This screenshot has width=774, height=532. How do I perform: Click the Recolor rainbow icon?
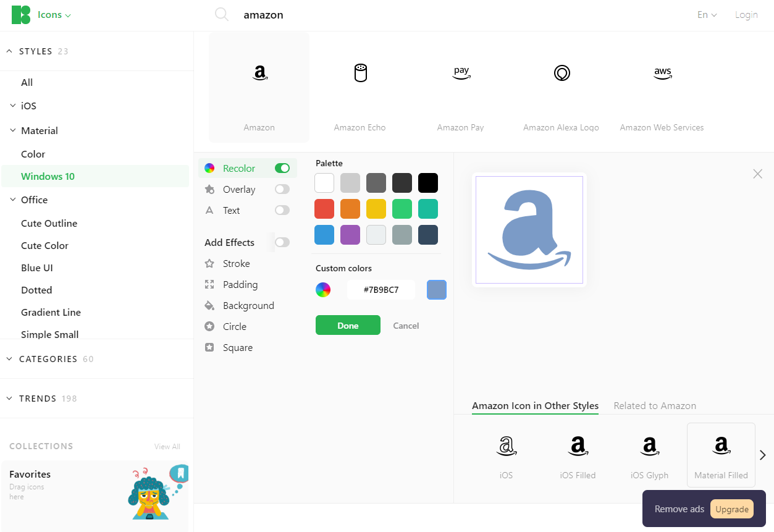pos(209,168)
